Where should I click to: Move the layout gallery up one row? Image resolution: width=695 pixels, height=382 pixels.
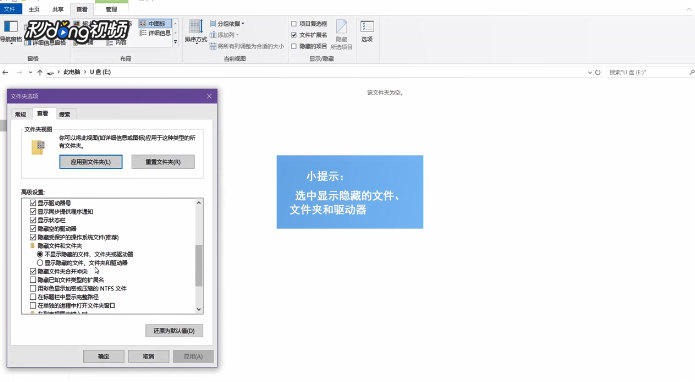[176, 23]
